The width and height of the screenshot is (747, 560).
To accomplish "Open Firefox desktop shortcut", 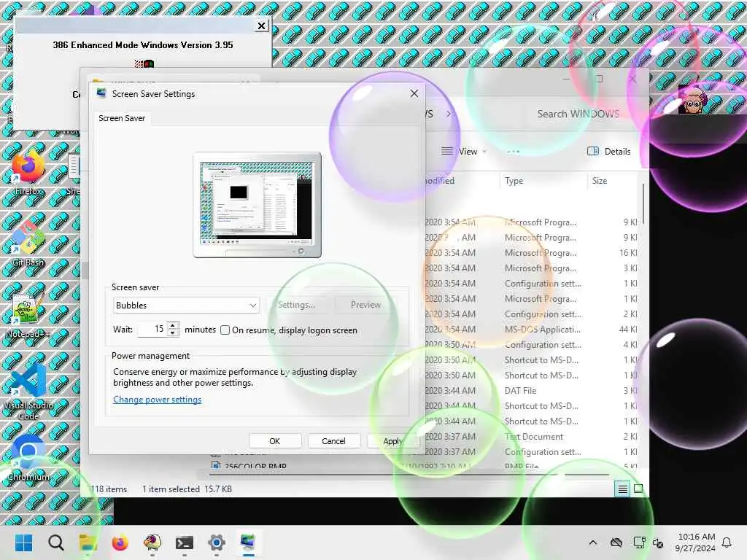I will point(28,171).
